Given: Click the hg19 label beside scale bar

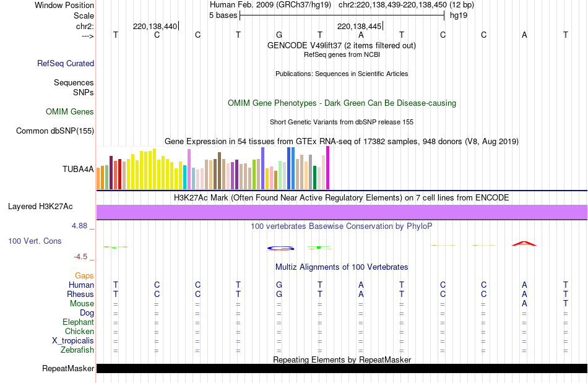Looking at the screenshot, I should click(x=459, y=15).
